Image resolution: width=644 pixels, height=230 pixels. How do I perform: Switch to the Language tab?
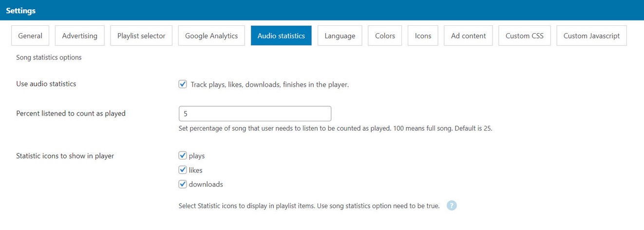pos(340,36)
